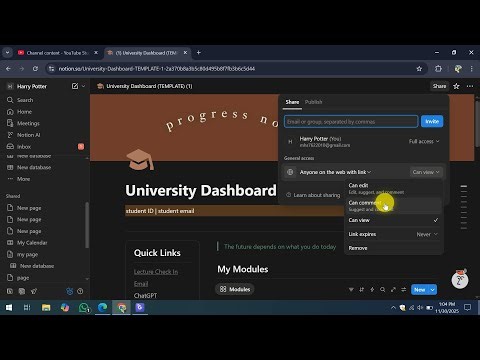
Task: Select the Modules view tab
Action: tap(235, 289)
